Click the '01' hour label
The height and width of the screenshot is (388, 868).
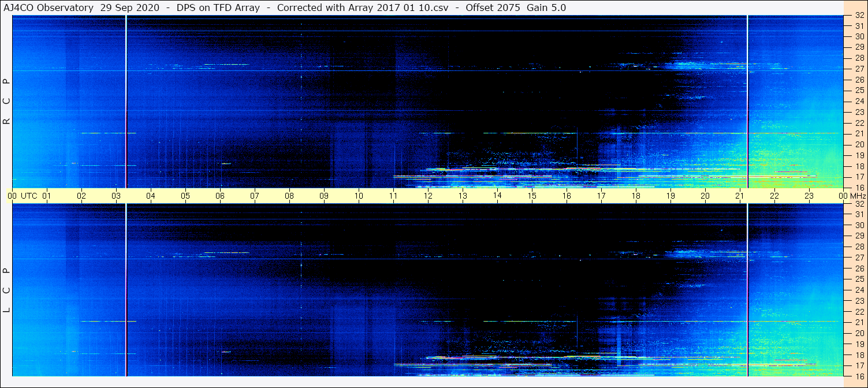[x=47, y=196]
